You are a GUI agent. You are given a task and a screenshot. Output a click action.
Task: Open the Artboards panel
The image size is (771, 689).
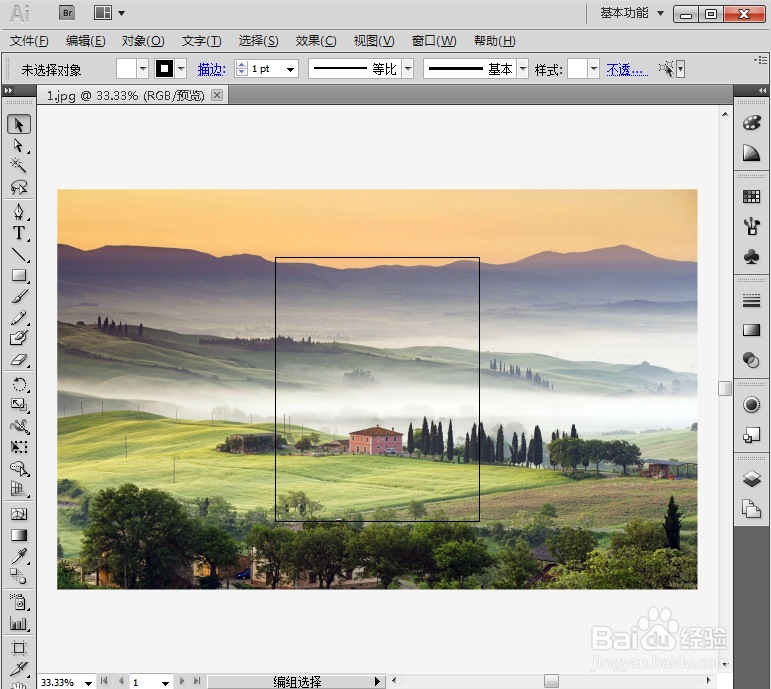tap(751, 508)
